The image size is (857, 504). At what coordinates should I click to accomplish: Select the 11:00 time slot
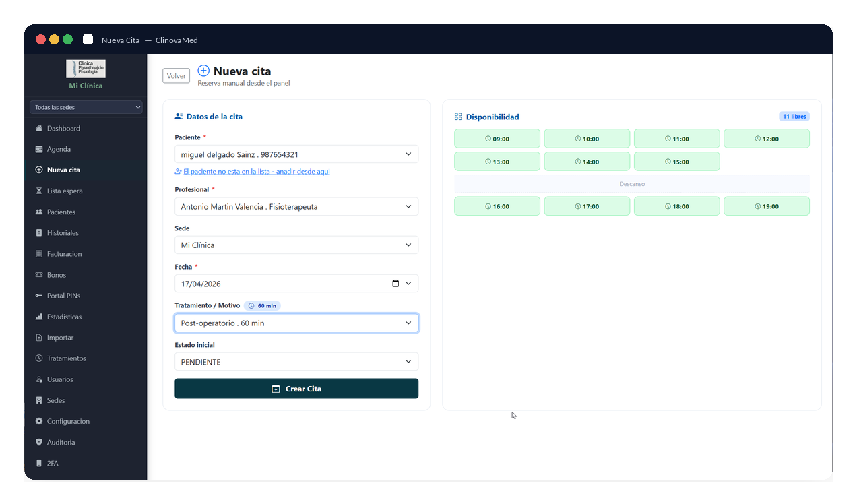[x=677, y=139]
